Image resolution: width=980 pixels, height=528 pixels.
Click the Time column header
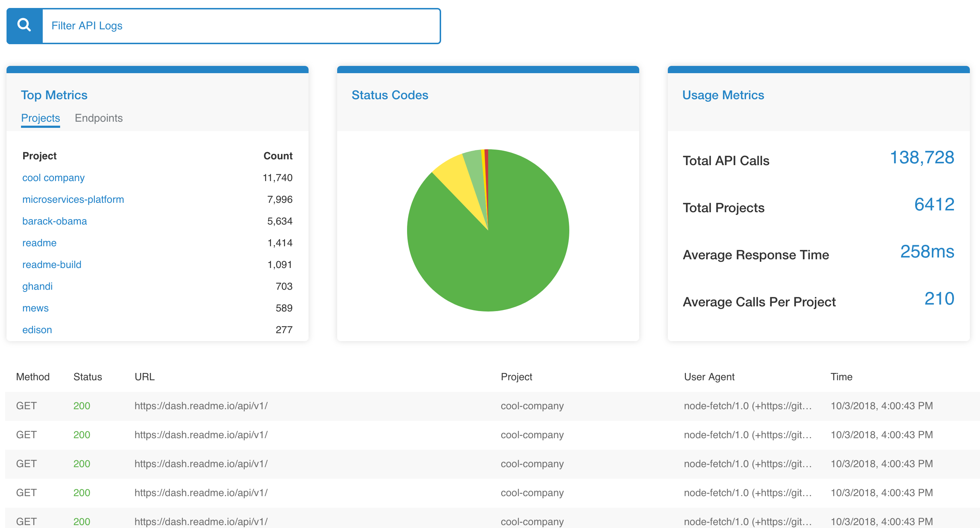841,377
